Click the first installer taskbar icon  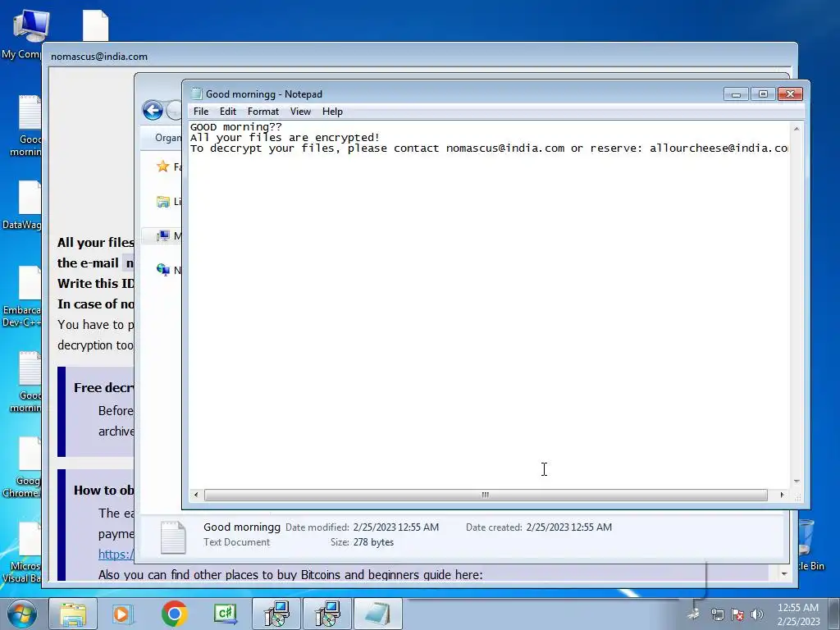pyautogui.click(x=276, y=614)
